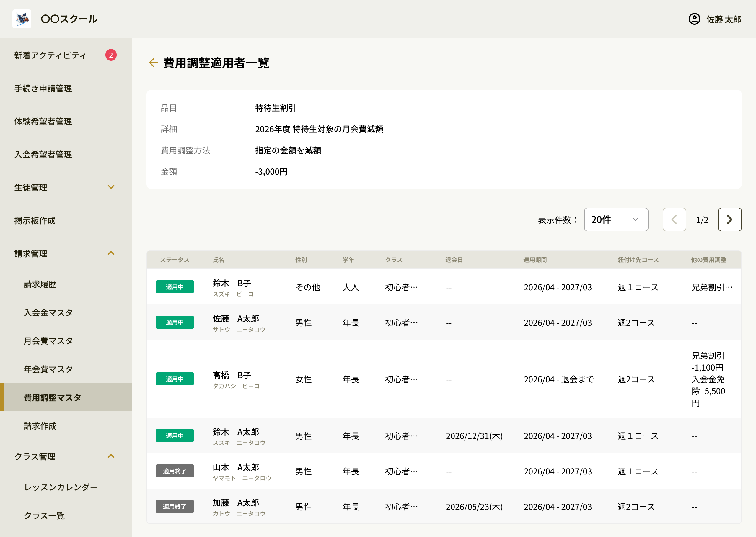This screenshot has width=756, height=537.
Task: Click the 退会日 2026/12/31(木) cell
Action: pos(474,436)
